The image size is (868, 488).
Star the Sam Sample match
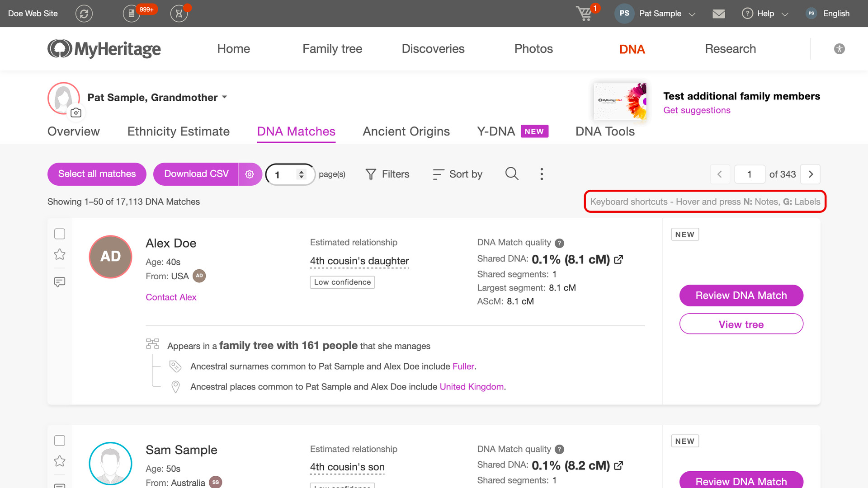[x=60, y=461]
